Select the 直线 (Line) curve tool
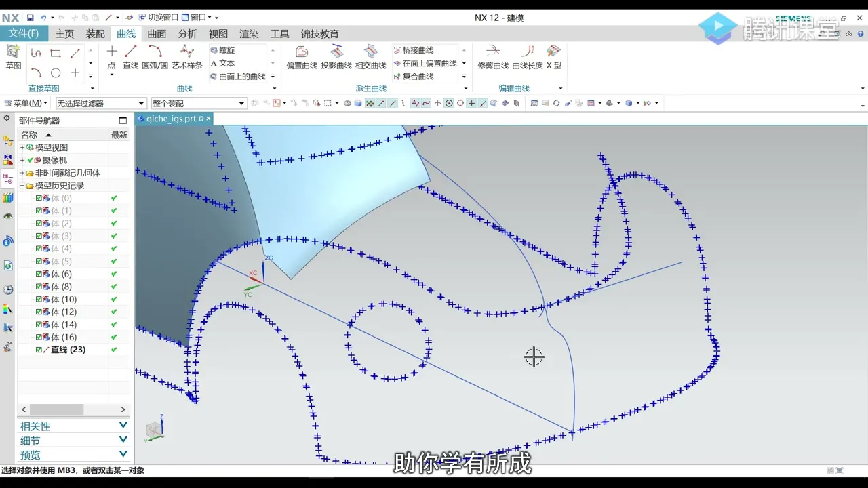The height and width of the screenshot is (488, 868). click(x=130, y=59)
